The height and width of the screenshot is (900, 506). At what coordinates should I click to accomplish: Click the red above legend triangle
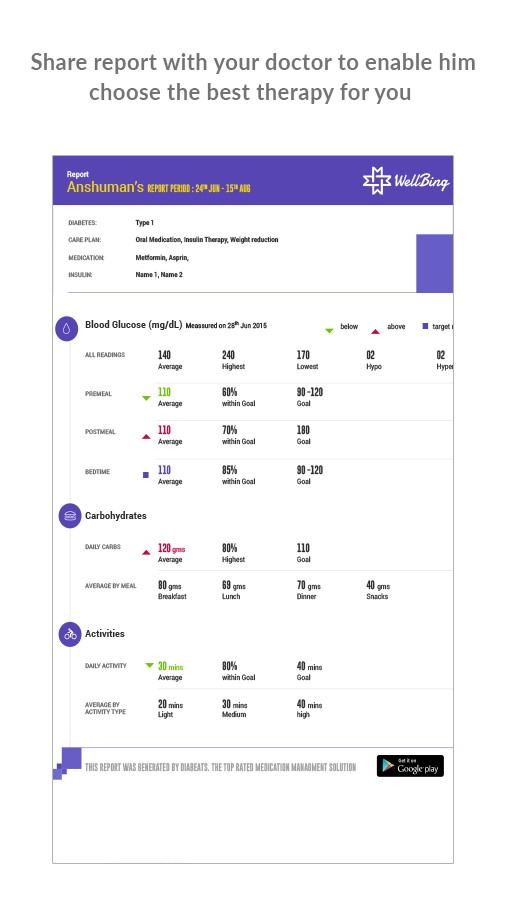pyautogui.click(x=375, y=331)
